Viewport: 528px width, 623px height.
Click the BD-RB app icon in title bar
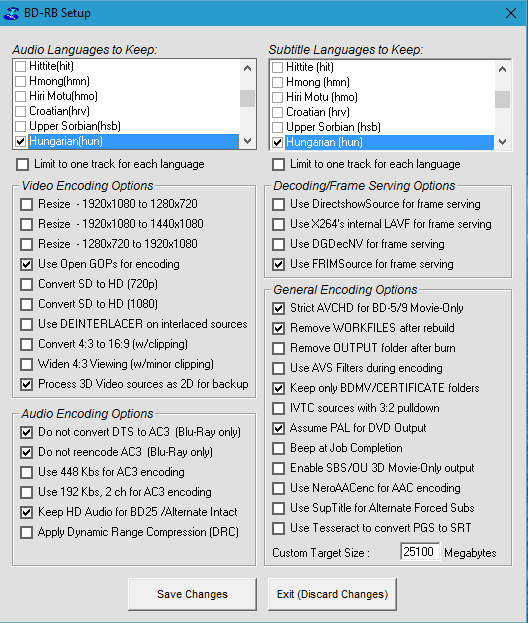[11, 13]
